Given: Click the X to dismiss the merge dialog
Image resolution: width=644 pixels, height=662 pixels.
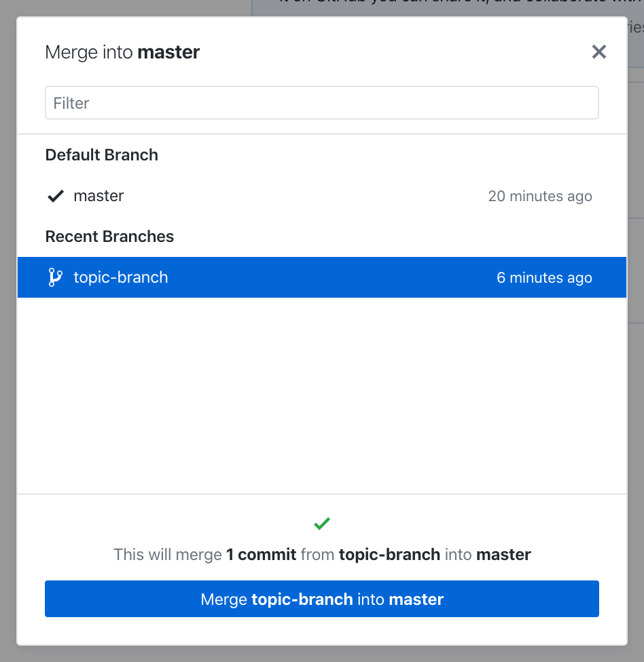Looking at the screenshot, I should (x=598, y=52).
